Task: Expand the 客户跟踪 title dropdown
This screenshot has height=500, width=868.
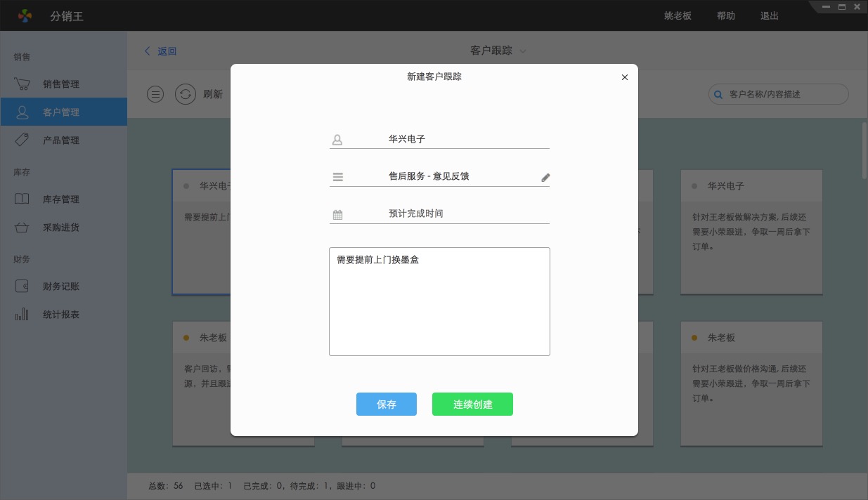Action: [x=522, y=51]
